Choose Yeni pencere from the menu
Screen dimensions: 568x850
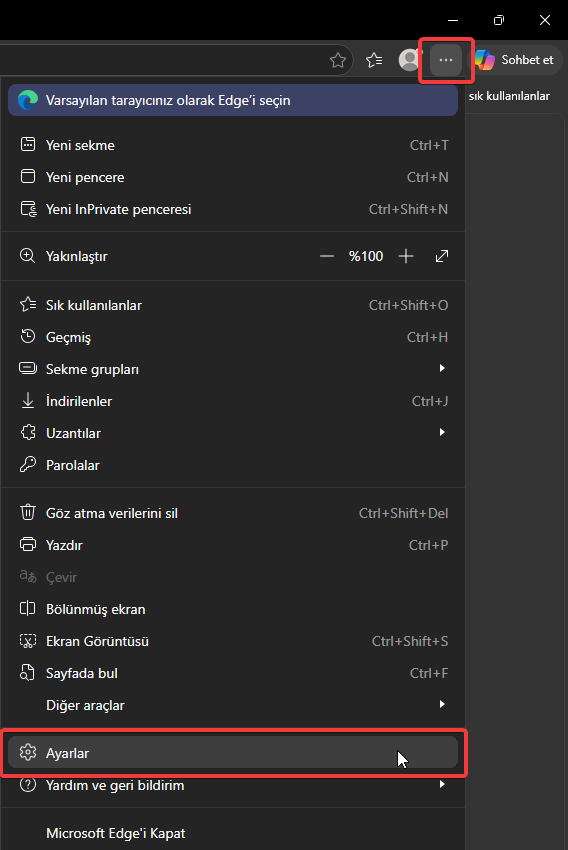coord(233,177)
